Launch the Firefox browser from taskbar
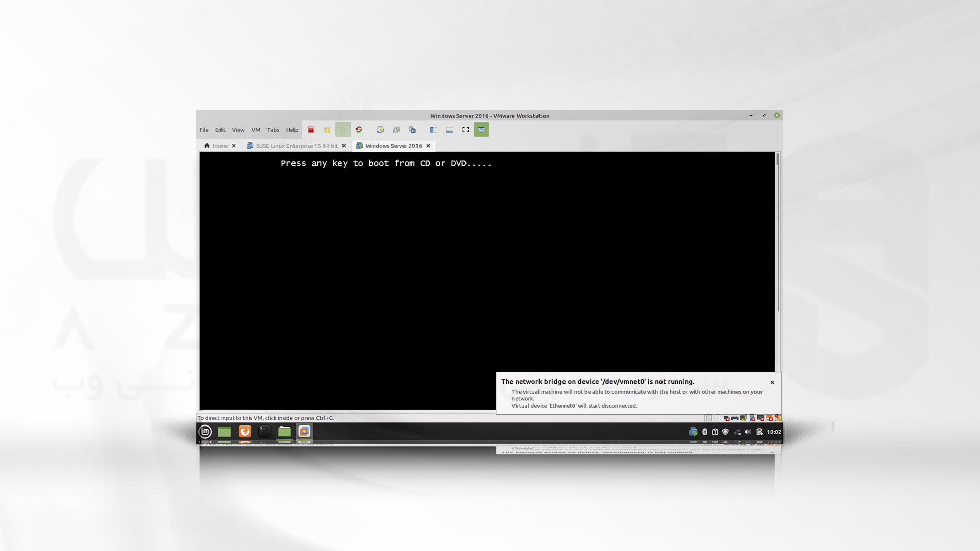This screenshot has height=551, width=980. 245,432
